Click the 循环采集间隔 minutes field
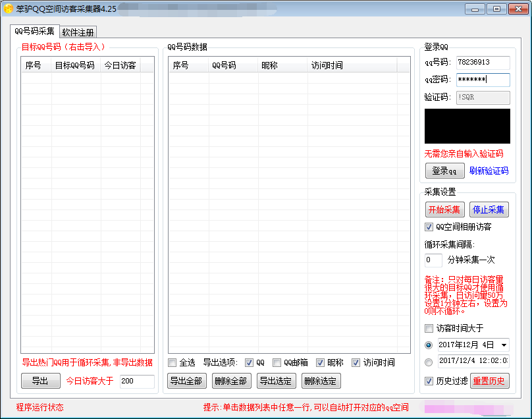 coord(433,260)
